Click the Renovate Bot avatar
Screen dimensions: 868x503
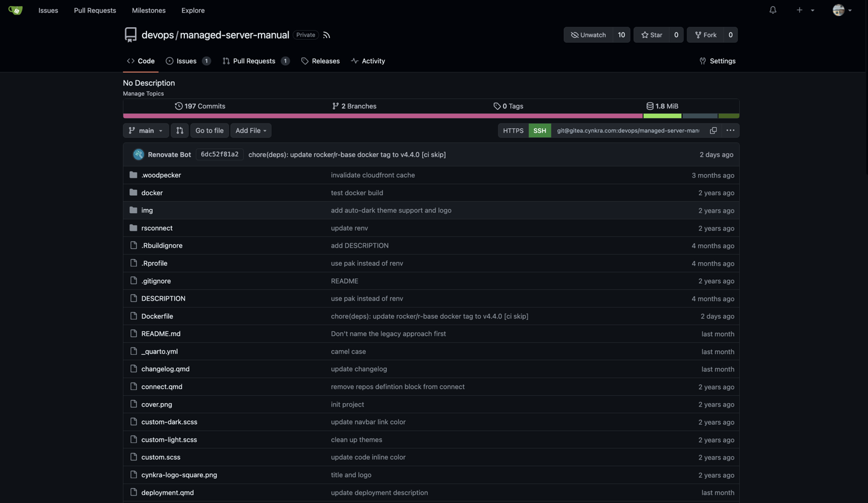point(139,155)
